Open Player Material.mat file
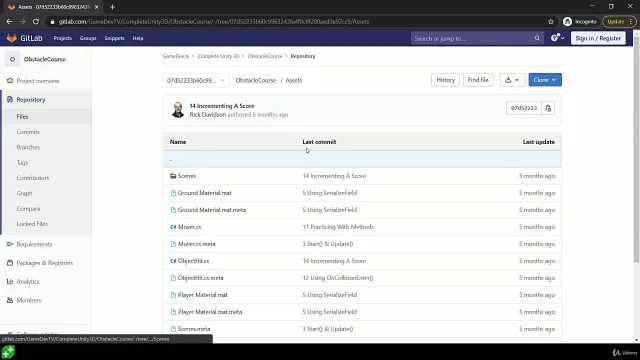 [x=202, y=295]
